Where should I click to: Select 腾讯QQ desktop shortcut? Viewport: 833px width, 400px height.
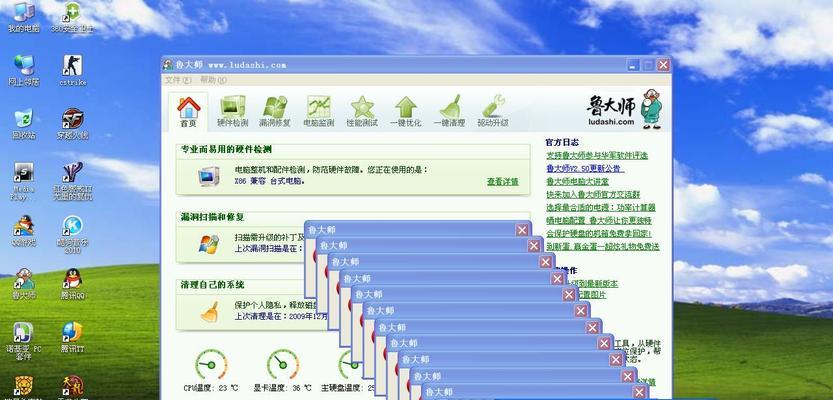[73, 284]
